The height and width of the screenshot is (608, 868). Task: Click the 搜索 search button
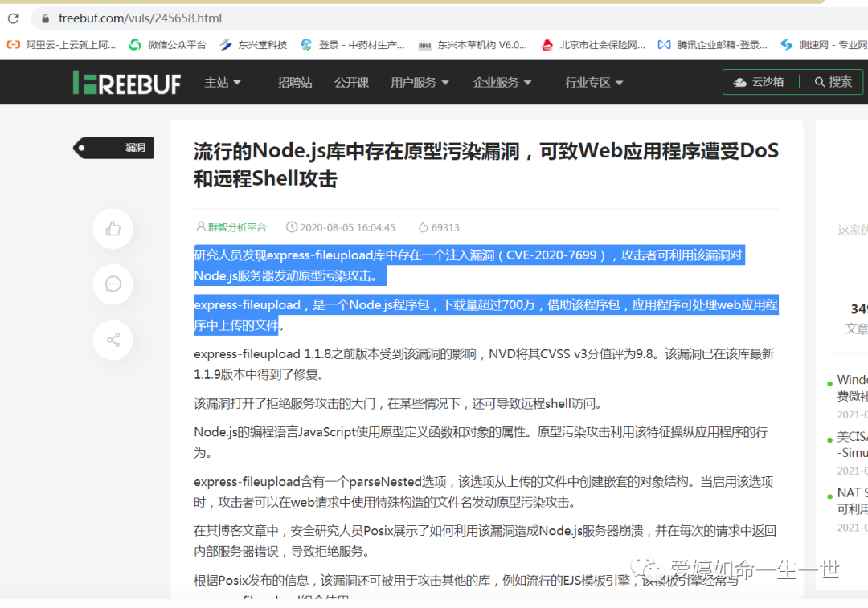[833, 82]
